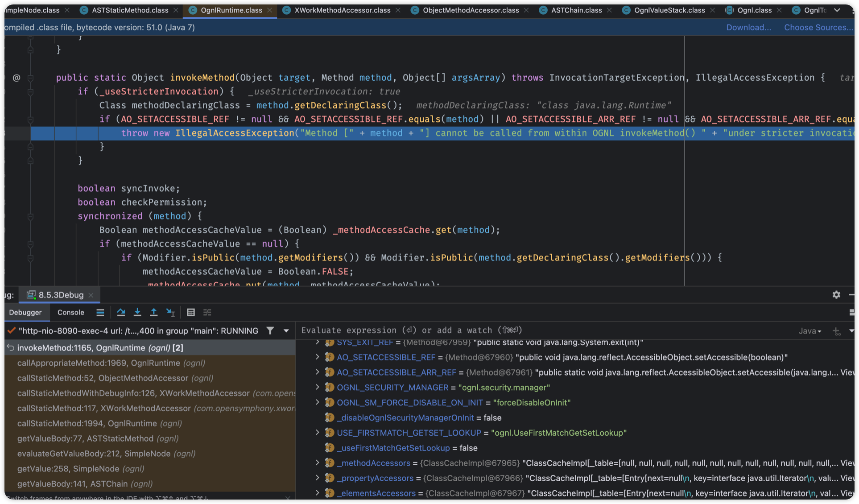Viewport: 859px width, 504px height.
Task: Collapse the invokeMethod fold marker in gutter
Action: [x=30, y=78]
